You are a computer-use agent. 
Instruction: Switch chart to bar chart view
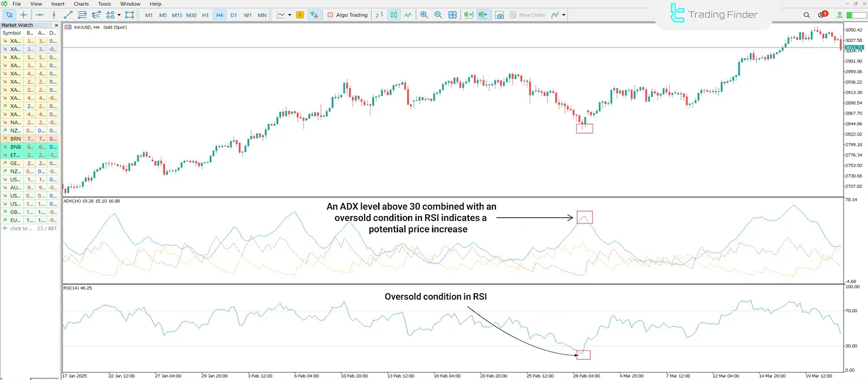[379, 15]
